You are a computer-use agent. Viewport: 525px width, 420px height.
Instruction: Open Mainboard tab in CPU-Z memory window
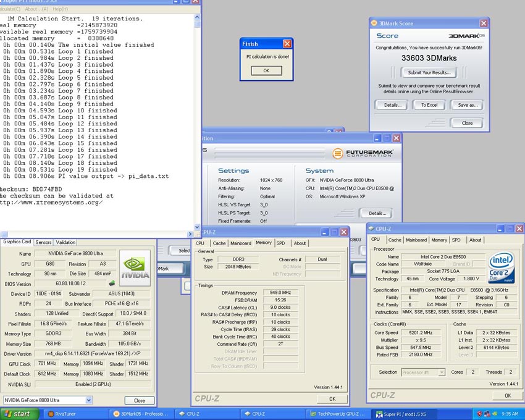tap(241, 243)
